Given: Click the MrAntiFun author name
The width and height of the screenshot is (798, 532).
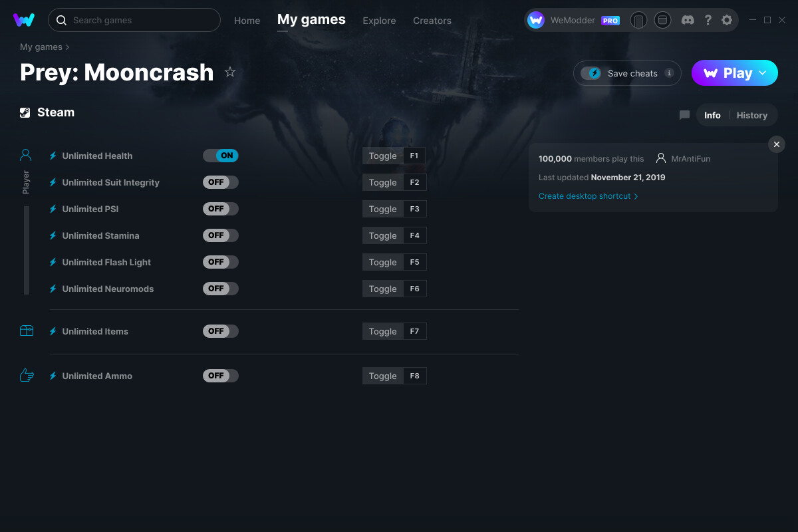Looking at the screenshot, I should 691,159.
